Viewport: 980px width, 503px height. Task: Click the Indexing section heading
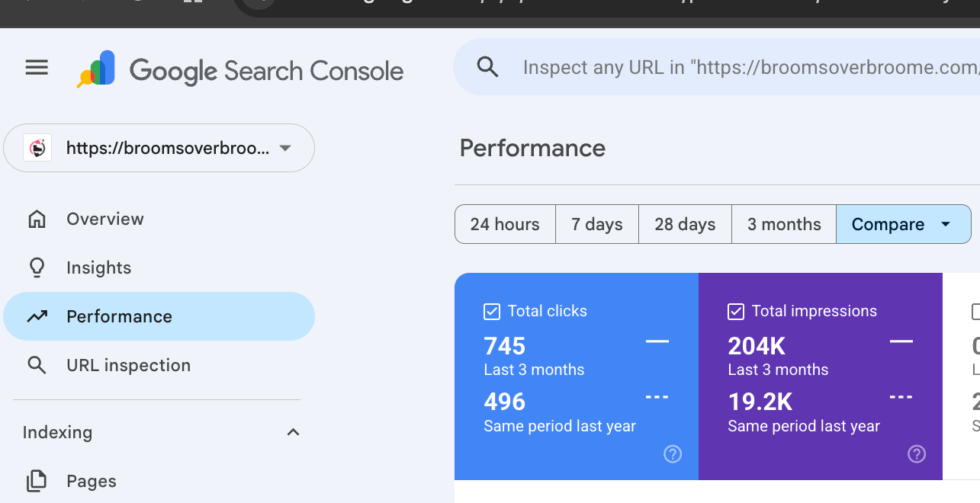point(57,432)
